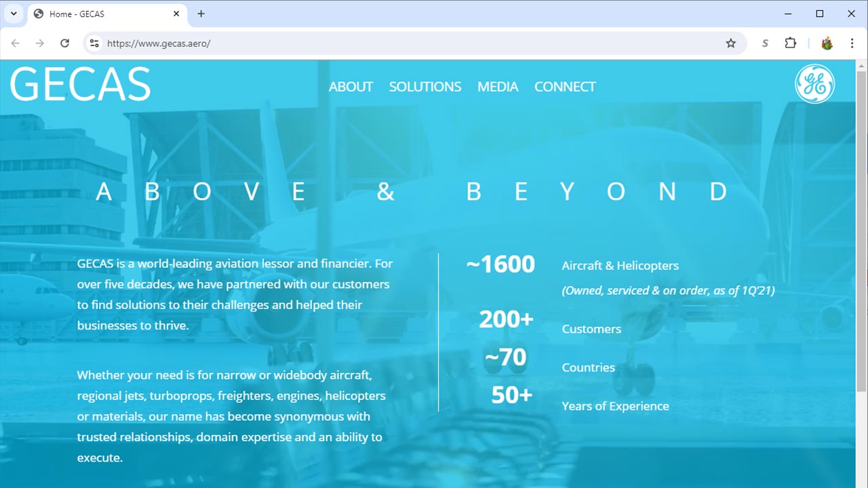The image size is (868, 488).
Task: Click the forward navigation arrow
Action: (40, 43)
